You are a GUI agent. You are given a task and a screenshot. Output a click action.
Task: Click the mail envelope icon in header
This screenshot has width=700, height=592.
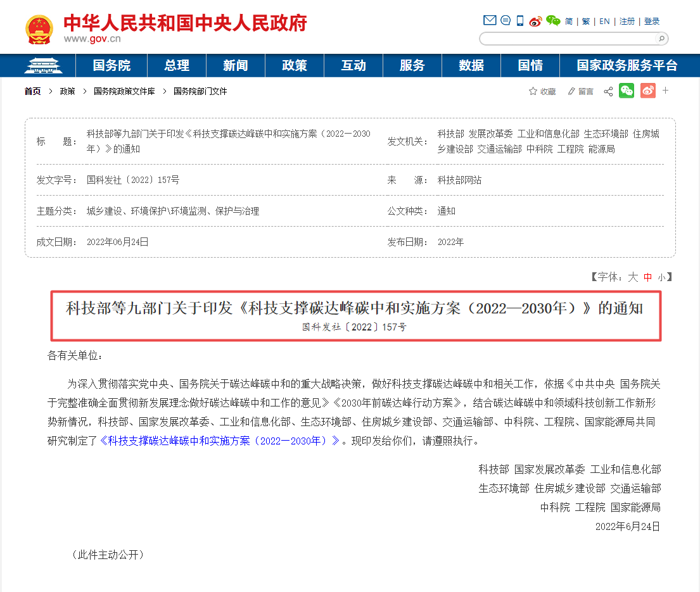click(489, 21)
